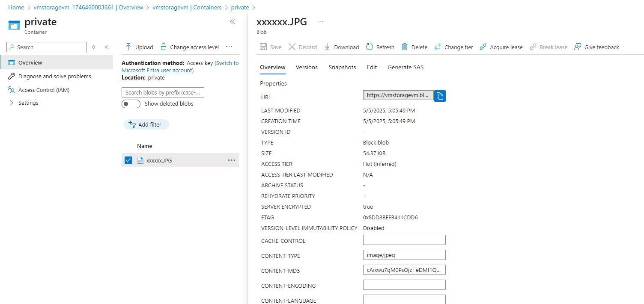Collapse the container pane with double chevron
The image size is (644, 304).
pos(233,22)
